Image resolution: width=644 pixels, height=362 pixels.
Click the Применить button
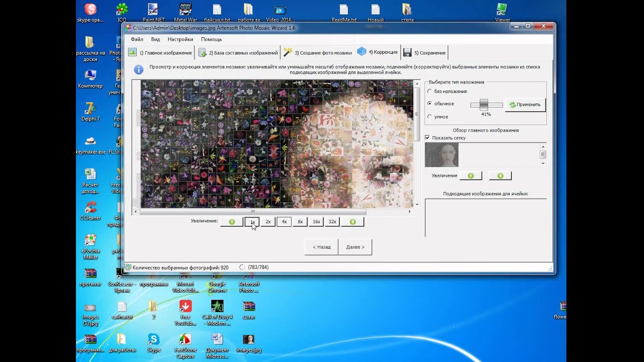click(525, 105)
